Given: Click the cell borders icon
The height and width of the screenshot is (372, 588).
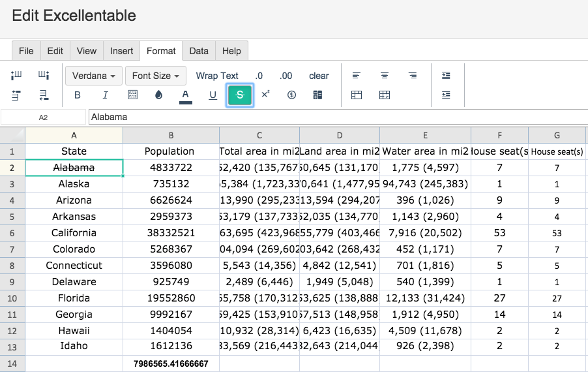Looking at the screenshot, I should (x=132, y=95).
